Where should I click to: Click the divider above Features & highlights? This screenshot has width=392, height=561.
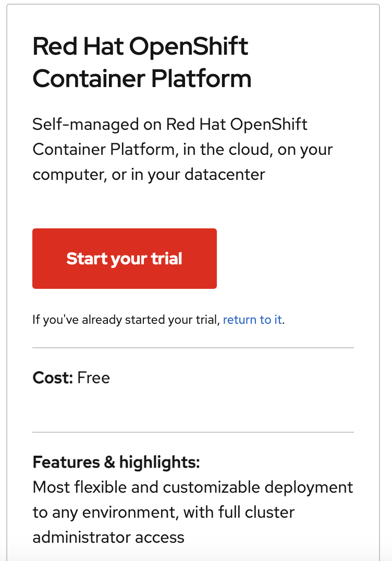click(x=193, y=432)
